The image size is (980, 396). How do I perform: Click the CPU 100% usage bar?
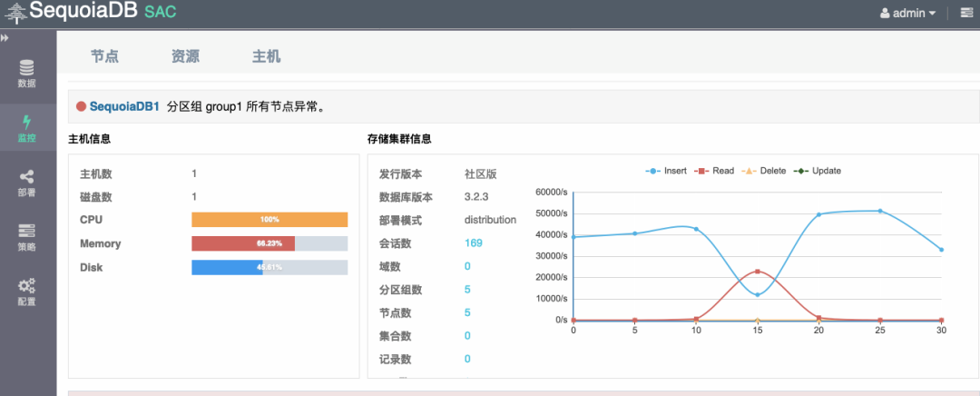point(269,220)
